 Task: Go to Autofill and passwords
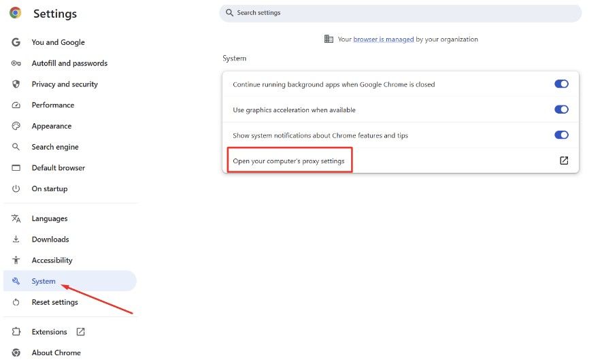tap(70, 63)
